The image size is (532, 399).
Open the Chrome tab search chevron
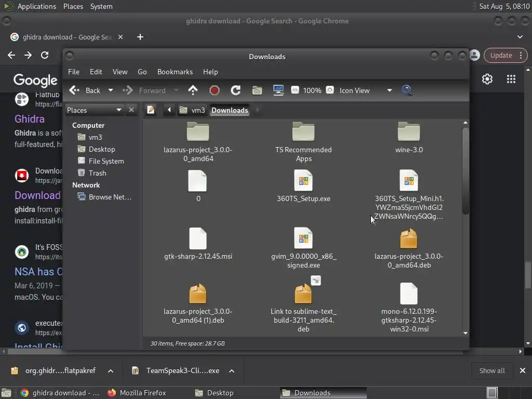(x=520, y=37)
